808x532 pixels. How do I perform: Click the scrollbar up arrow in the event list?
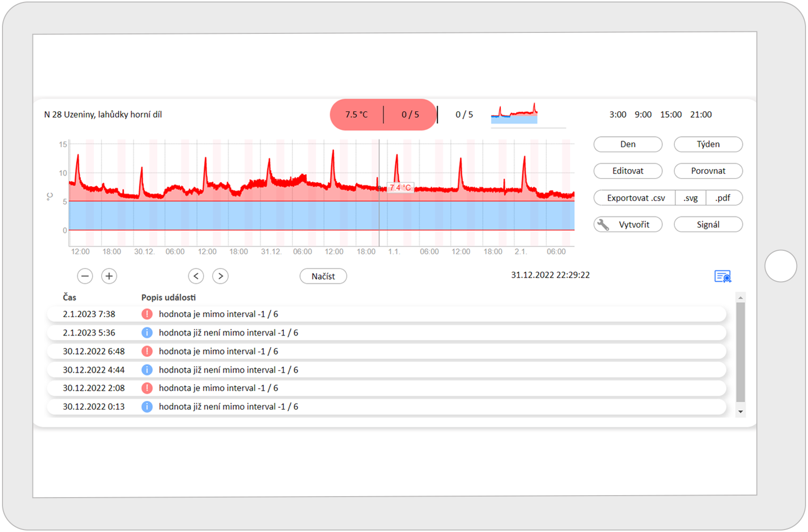(741, 298)
